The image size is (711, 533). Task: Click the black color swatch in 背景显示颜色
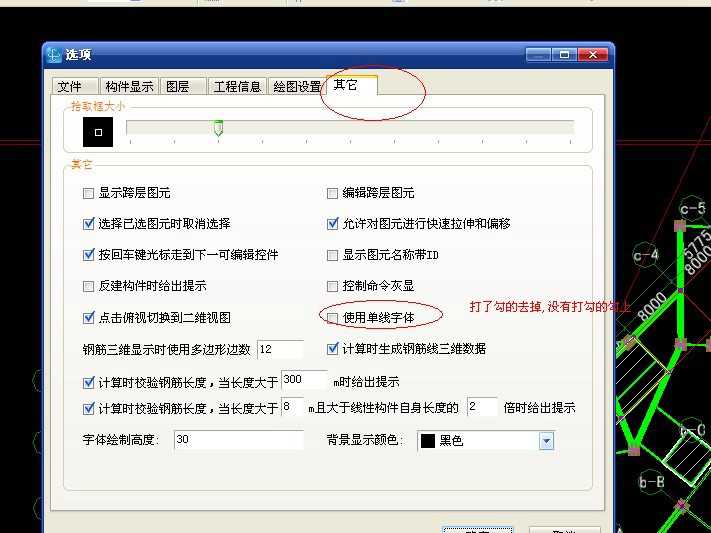428,441
